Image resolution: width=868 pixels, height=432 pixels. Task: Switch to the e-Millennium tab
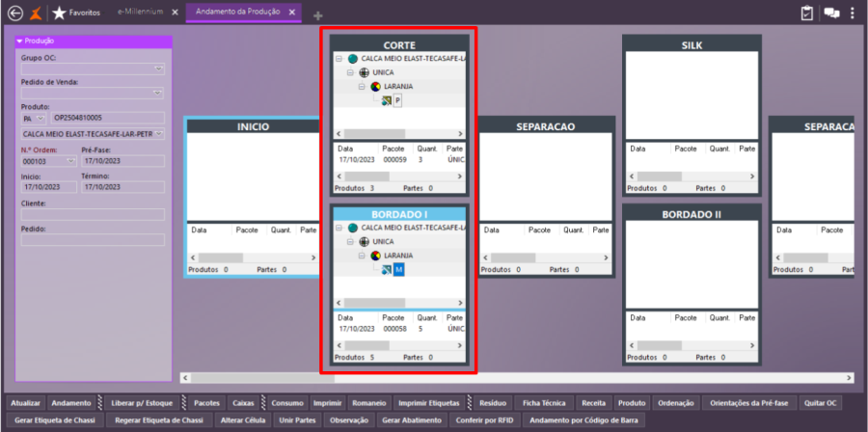(x=139, y=13)
